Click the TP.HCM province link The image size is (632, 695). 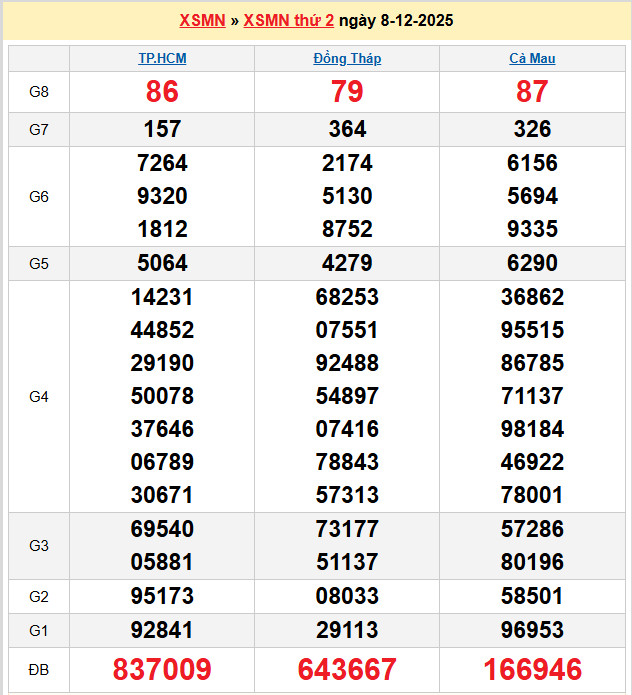point(162,58)
